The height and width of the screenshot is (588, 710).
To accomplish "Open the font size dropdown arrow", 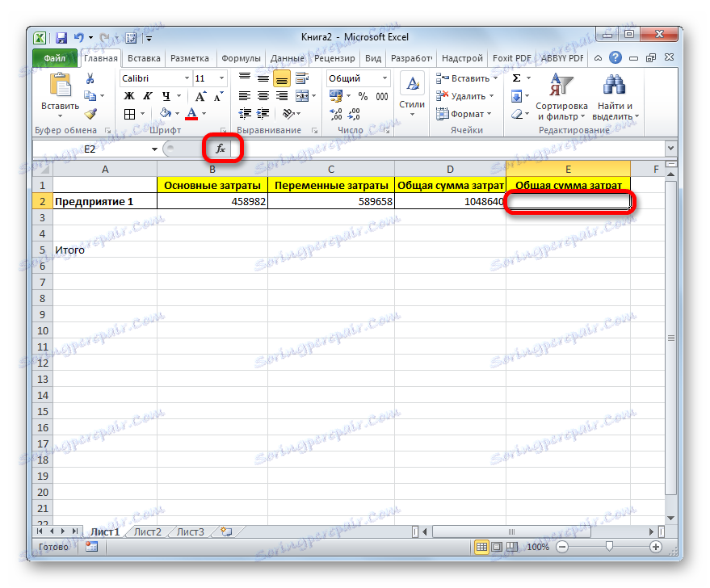I will [221, 78].
